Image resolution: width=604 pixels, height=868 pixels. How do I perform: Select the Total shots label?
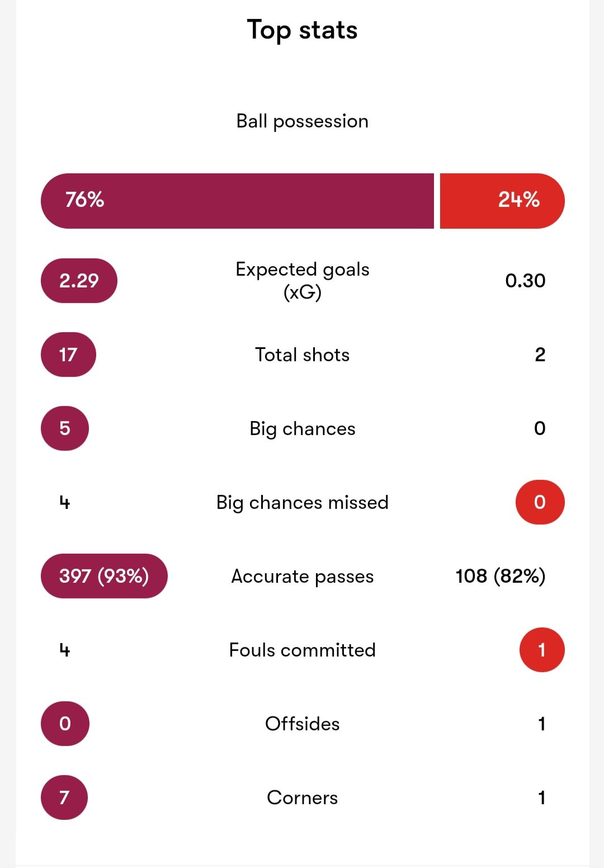(x=303, y=355)
